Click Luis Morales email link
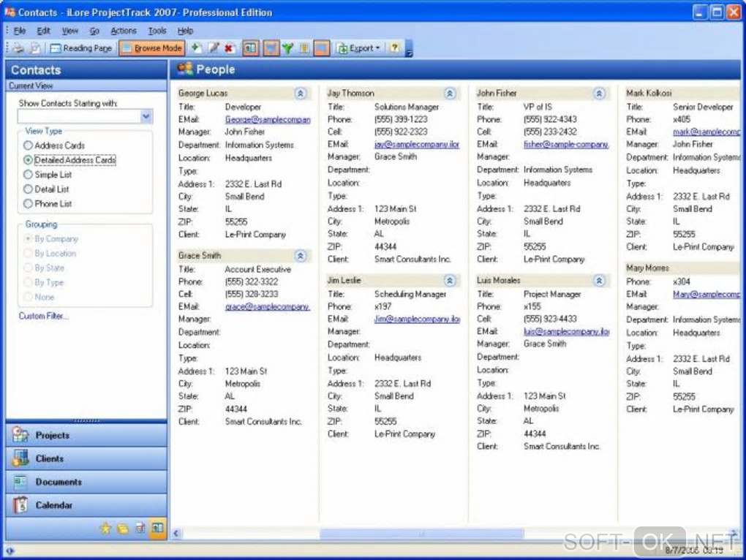The height and width of the screenshot is (560, 746). [567, 331]
